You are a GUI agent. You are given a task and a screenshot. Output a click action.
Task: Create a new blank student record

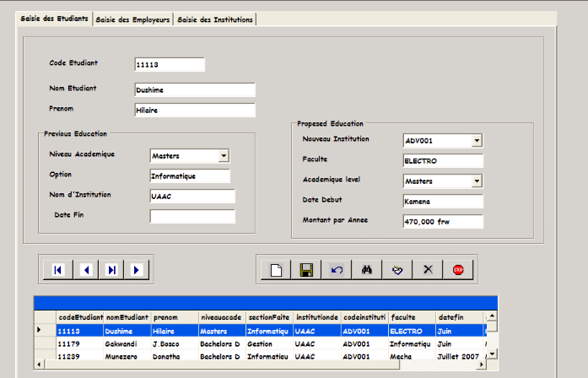click(275, 270)
